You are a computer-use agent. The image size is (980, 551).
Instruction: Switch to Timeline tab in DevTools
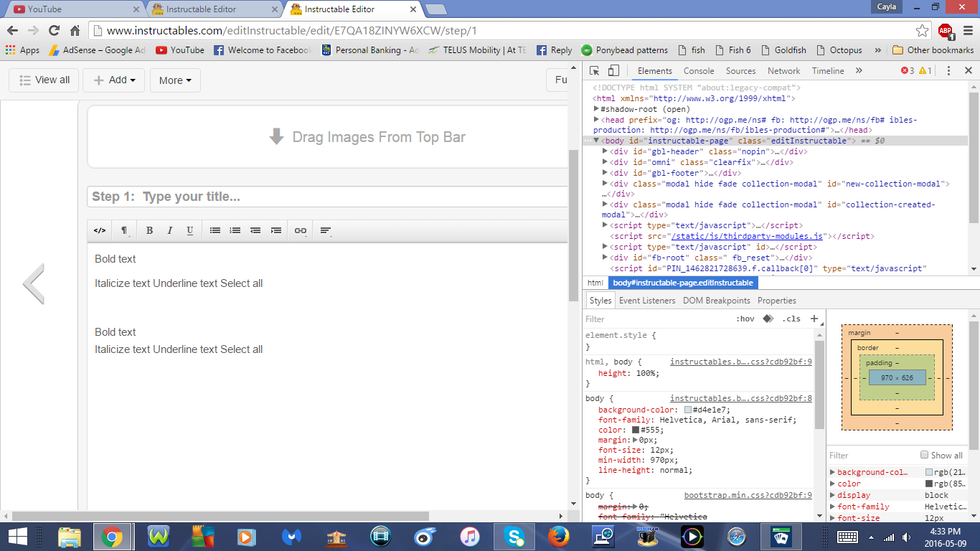tap(828, 71)
